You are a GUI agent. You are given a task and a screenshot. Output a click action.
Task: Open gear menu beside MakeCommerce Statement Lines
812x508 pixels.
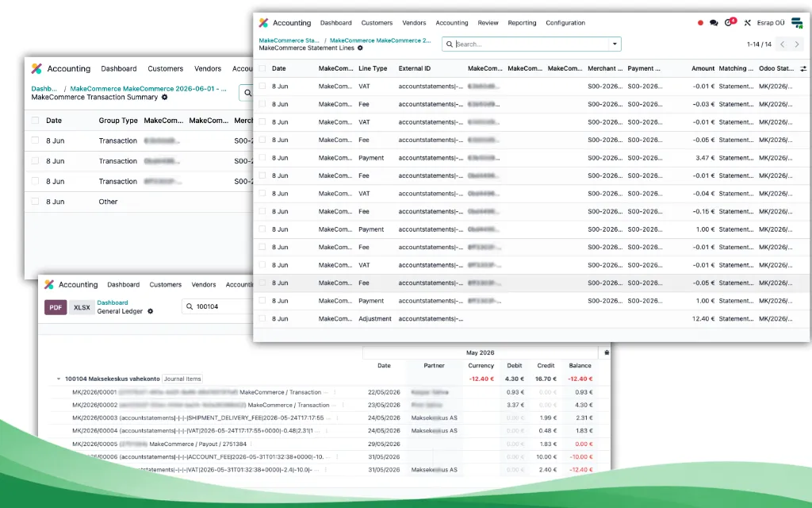click(x=361, y=48)
